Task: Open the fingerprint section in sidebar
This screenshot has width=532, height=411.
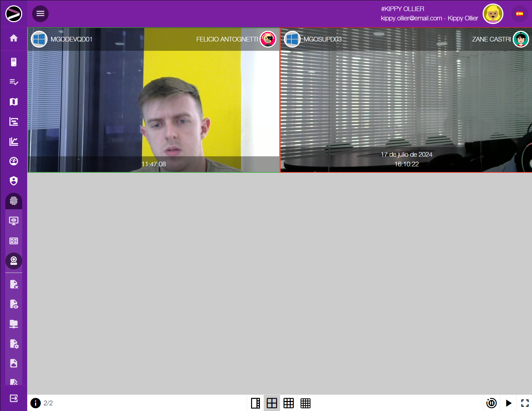Action: pyautogui.click(x=14, y=201)
